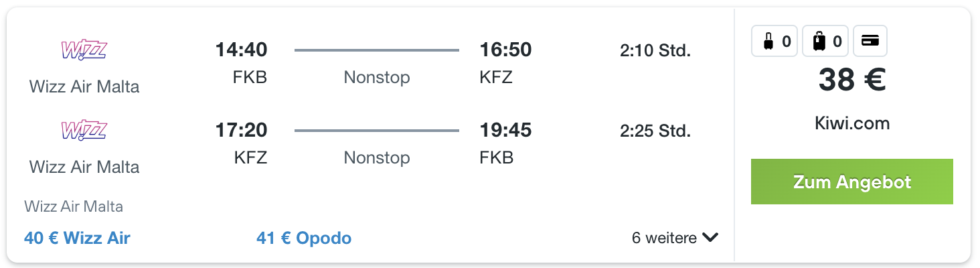Click the 14:40 FKB departure time
The image size is (980, 268).
click(x=241, y=50)
